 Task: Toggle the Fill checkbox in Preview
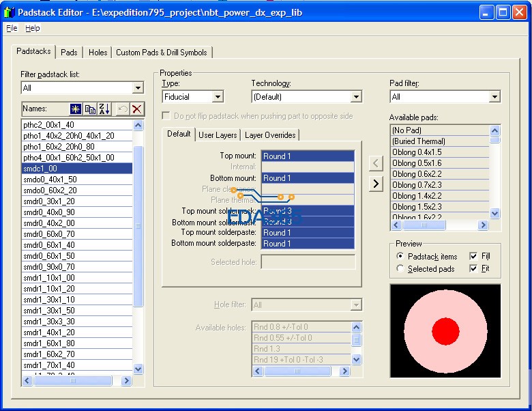[473, 256]
